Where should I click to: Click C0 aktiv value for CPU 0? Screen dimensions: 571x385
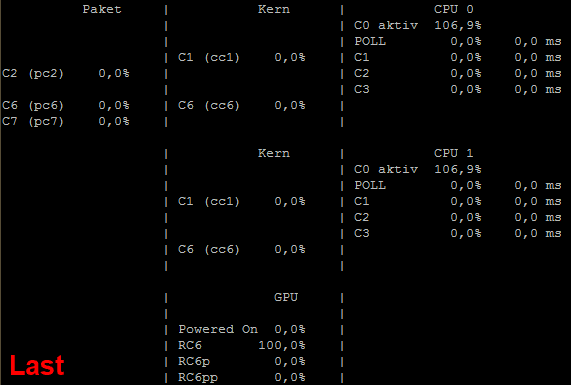pyautogui.click(x=458, y=25)
